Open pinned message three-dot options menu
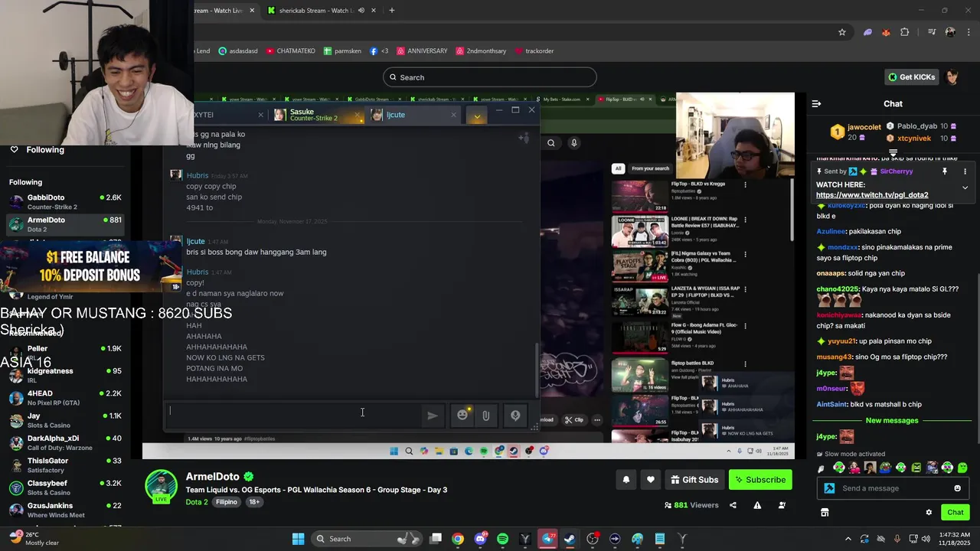The image size is (980, 551). pos(965,171)
